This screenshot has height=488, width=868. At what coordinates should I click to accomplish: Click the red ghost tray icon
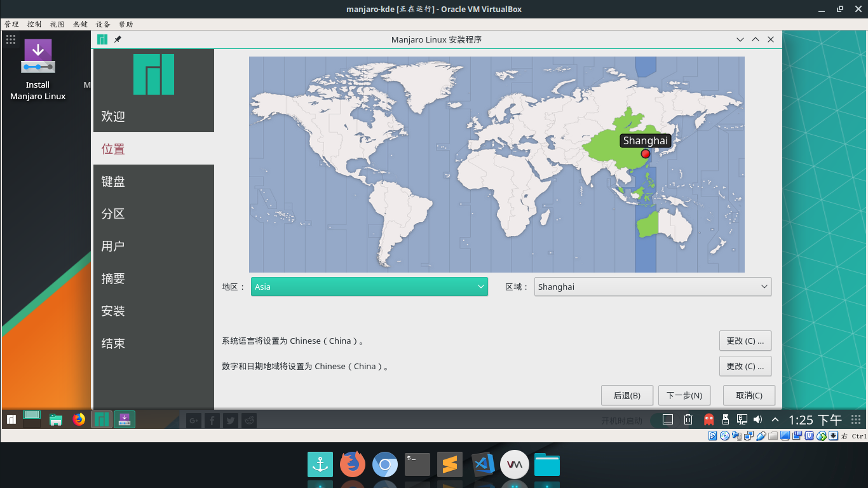pos(709,419)
